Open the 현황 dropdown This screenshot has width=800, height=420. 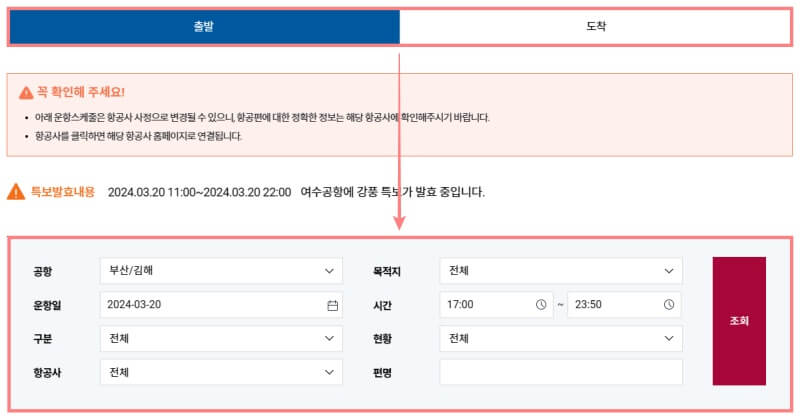(x=561, y=338)
